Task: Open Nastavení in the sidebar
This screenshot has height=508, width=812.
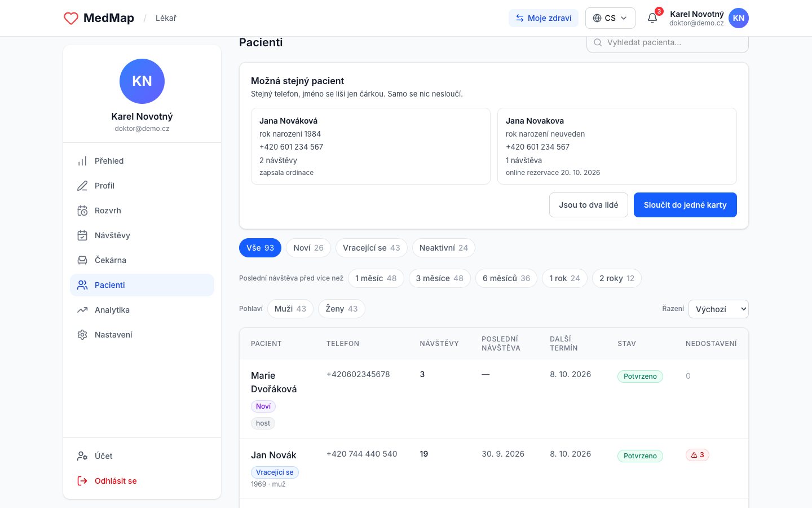Action: click(142, 335)
